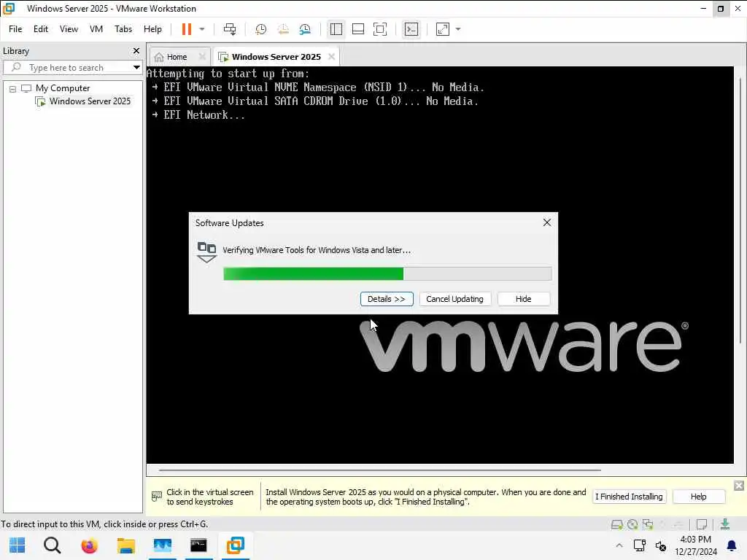The height and width of the screenshot is (560, 747).
Task: Select Windows Server 2025 in library tree
Action: click(x=90, y=101)
